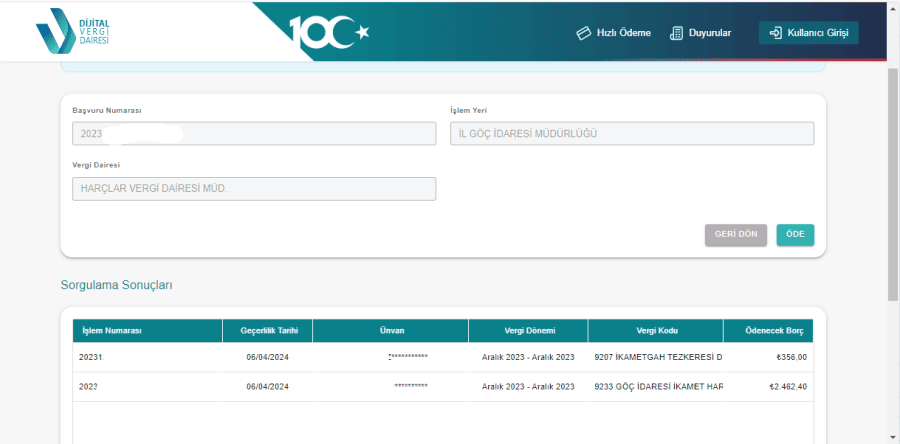Select the Vergi Dairesi field
Image resolution: width=900 pixels, height=444 pixels.
[254, 189]
